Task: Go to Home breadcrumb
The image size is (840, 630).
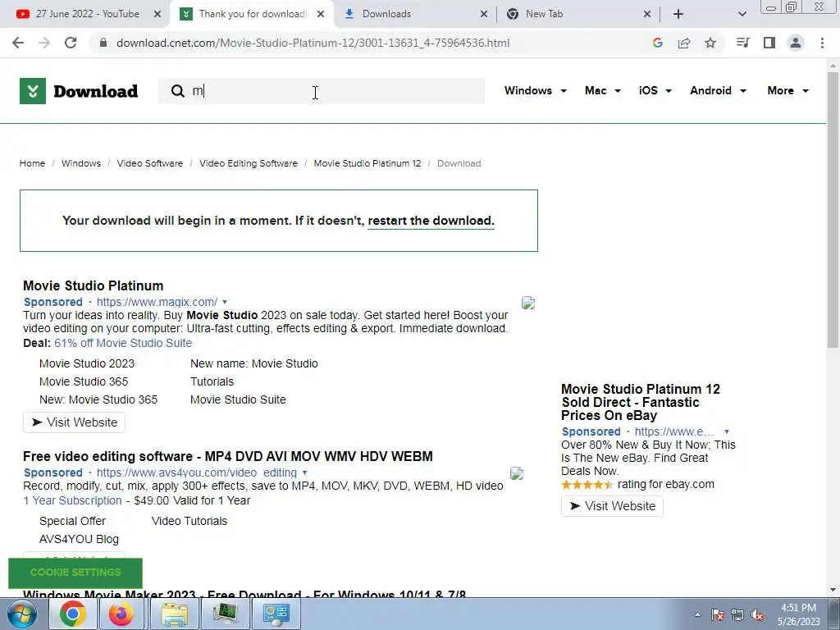Action: [x=32, y=163]
